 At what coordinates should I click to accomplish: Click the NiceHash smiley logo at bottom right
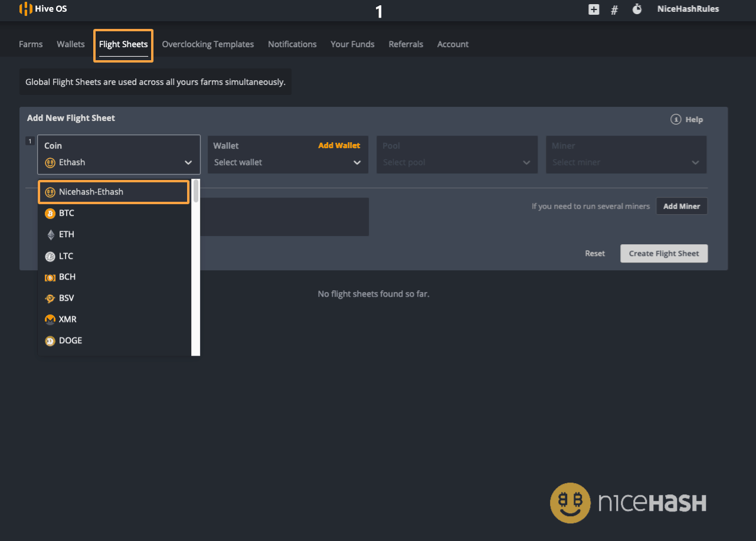pyautogui.click(x=570, y=503)
